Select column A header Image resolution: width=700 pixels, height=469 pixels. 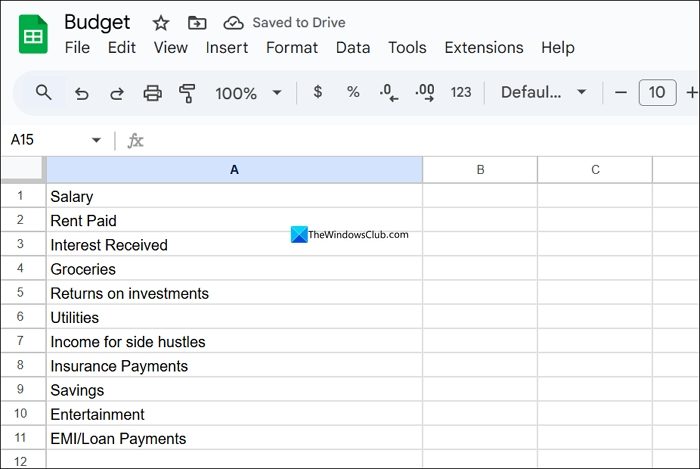[x=234, y=170]
